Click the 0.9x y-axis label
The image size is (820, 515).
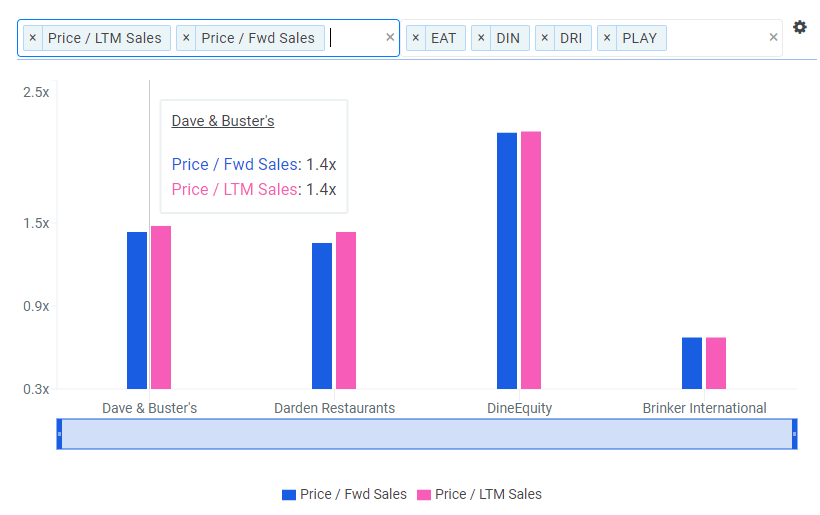[x=36, y=306]
